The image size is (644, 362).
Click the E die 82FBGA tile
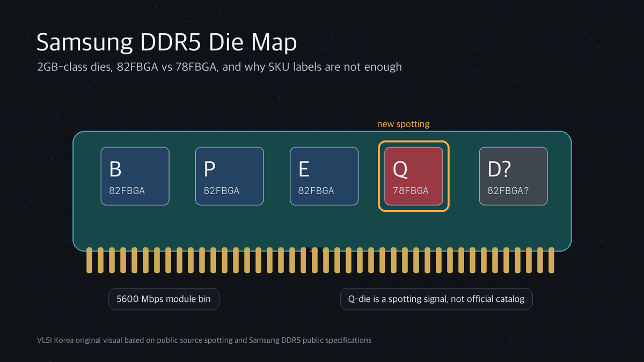click(x=324, y=176)
